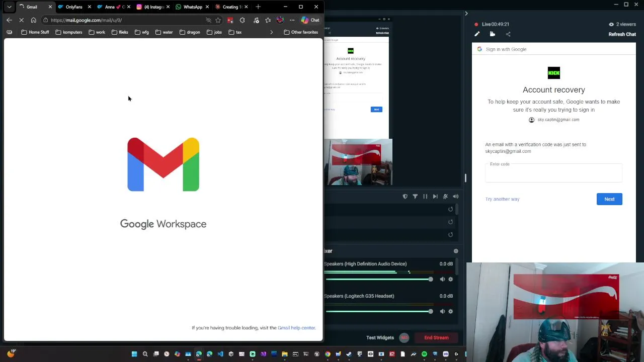Open settings for Logitech G35 Headset
Image resolution: width=644 pixels, height=362 pixels.
click(x=450, y=311)
